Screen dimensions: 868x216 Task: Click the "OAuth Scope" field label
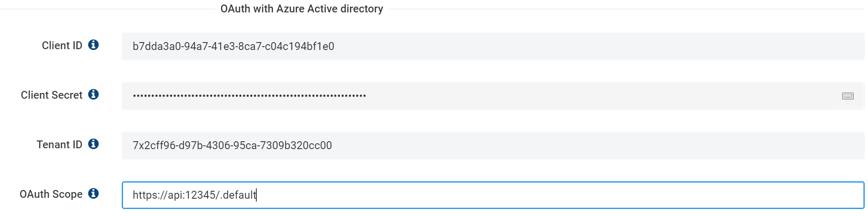click(51, 194)
